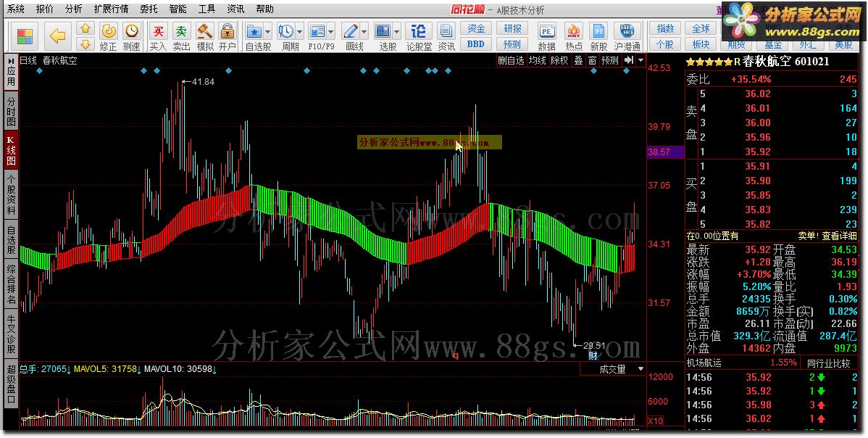Image resolution: width=868 pixels, height=438 pixels.
Task: Open the 模拟 gavel simulation icon
Action: (205, 32)
